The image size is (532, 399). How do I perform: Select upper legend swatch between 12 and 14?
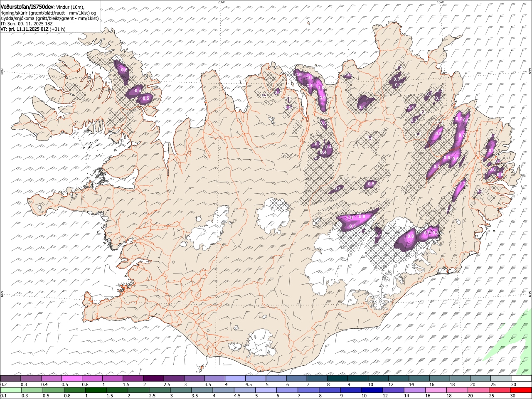[x=399, y=378]
